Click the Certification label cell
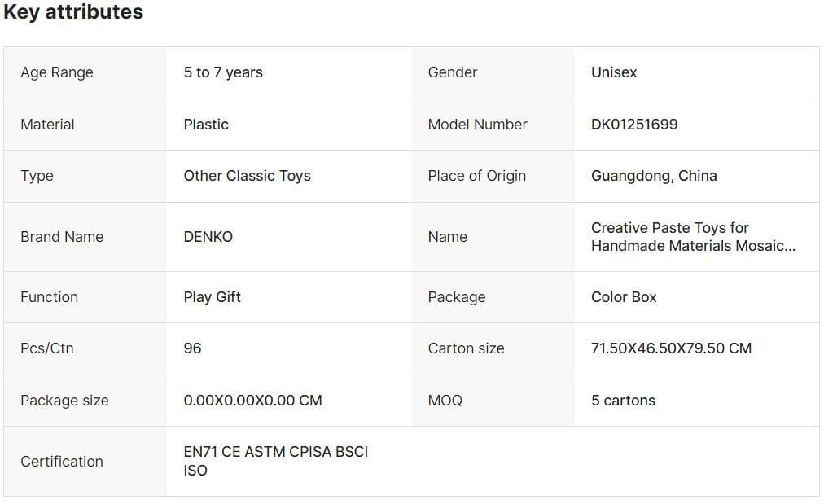824x504 pixels. tap(62, 462)
